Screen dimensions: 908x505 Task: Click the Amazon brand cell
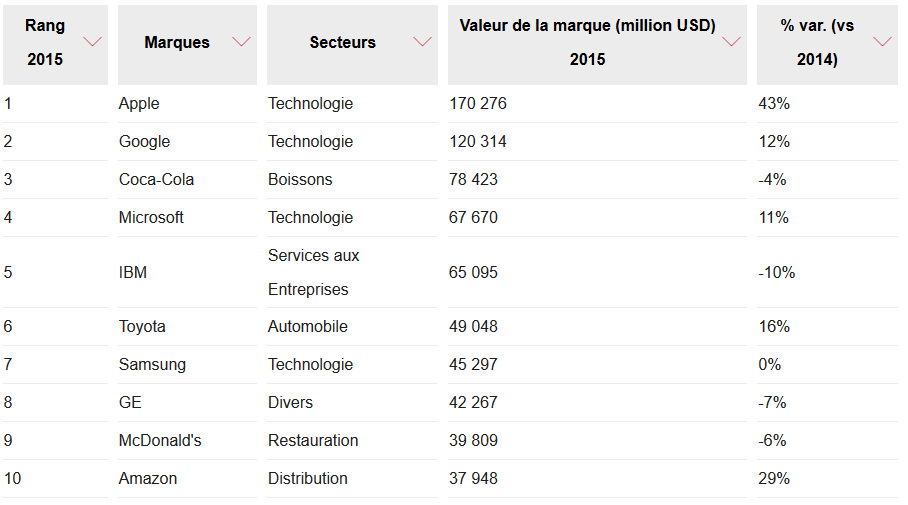pos(148,479)
